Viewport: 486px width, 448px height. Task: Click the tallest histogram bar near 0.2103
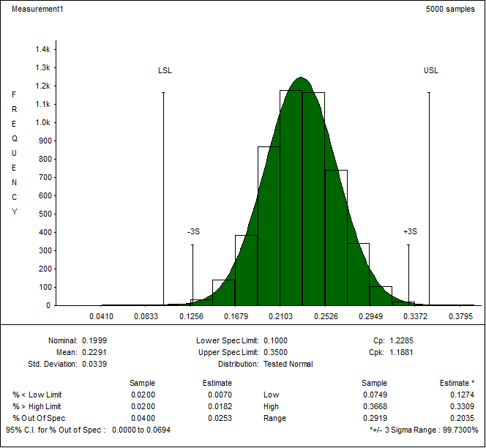pos(291,198)
